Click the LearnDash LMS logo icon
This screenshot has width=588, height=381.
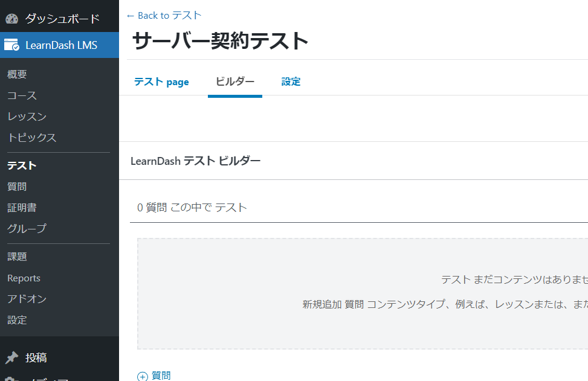click(x=11, y=45)
